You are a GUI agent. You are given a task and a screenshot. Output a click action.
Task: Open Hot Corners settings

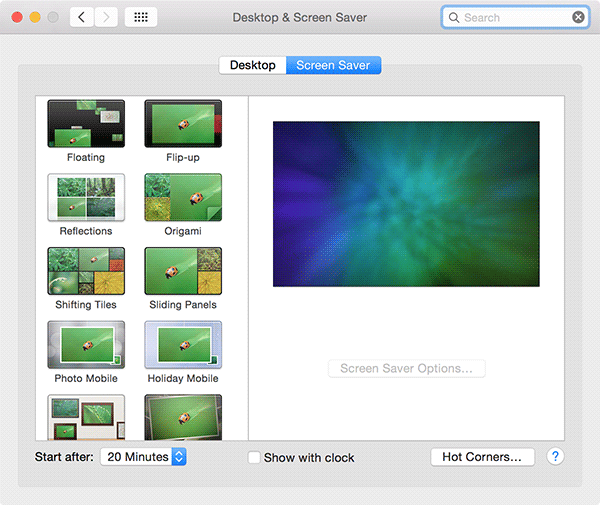click(482, 457)
